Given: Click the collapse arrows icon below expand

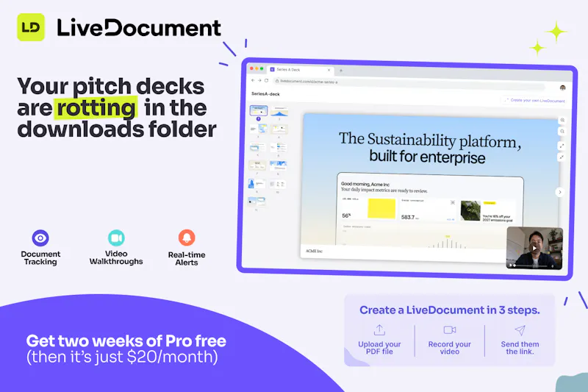Looking at the screenshot, I should coord(562,157).
